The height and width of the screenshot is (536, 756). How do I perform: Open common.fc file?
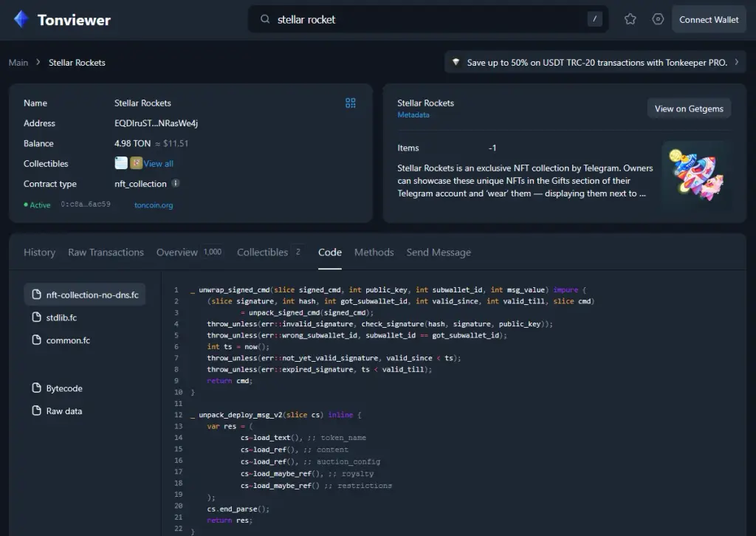point(68,340)
